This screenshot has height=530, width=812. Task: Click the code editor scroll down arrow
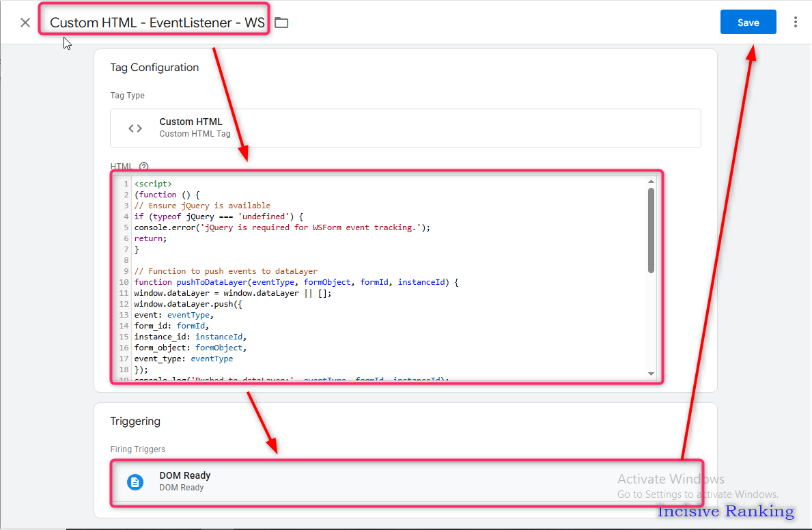coord(651,374)
